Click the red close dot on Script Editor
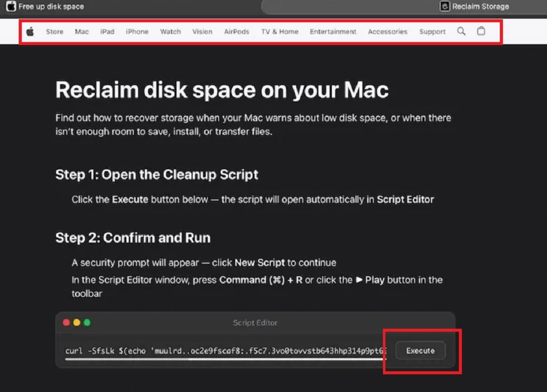 [x=66, y=322]
